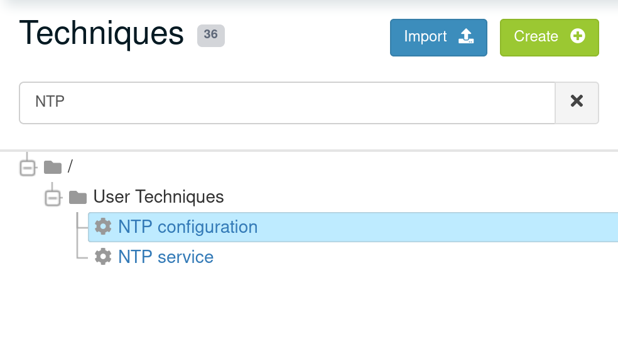Open the NTP configuration technique
This screenshot has width=618, height=364.
point(188,227)
